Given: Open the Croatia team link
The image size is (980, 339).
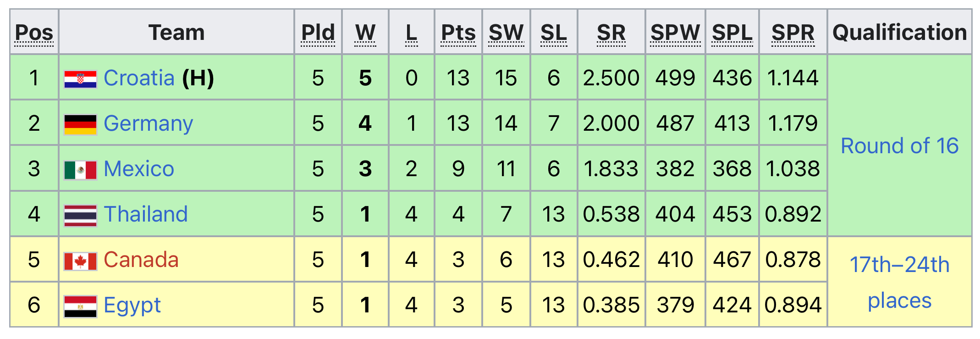Looking at the screenshot, I should 139,78.
